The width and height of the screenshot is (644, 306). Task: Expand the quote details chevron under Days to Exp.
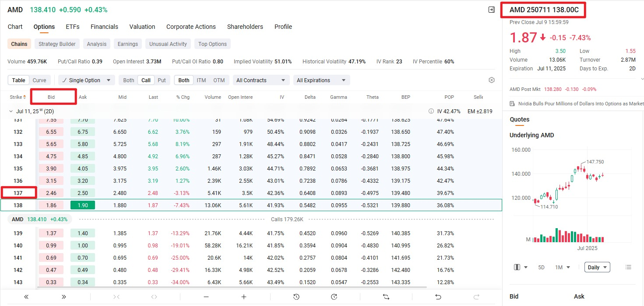[642, 79]
